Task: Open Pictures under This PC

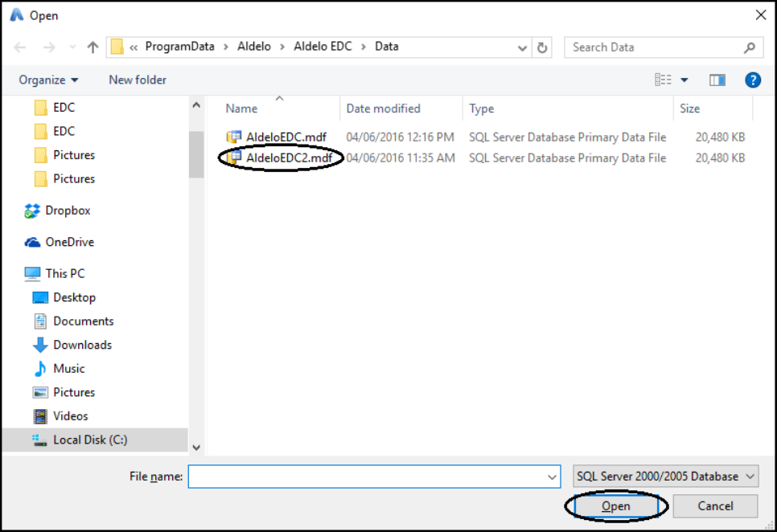Action: (74, 392)
